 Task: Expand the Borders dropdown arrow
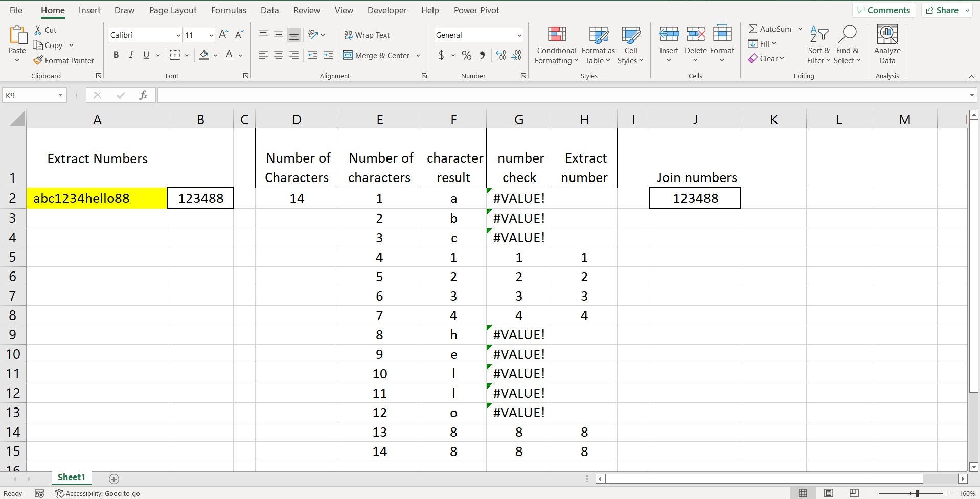point(187,55)
